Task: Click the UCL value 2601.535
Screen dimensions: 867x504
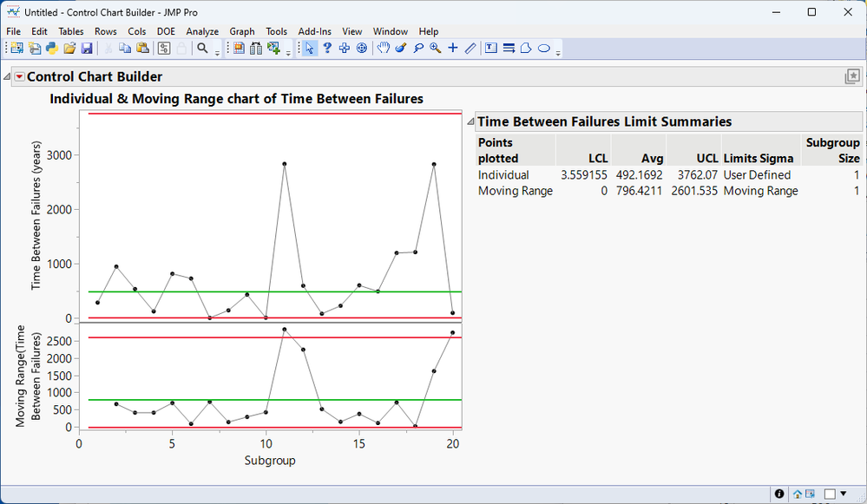Action: click(x=694, y=191)
